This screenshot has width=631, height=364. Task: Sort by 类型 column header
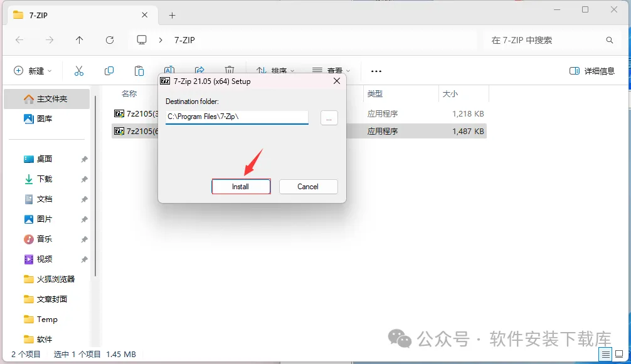[x=374, y=93]
